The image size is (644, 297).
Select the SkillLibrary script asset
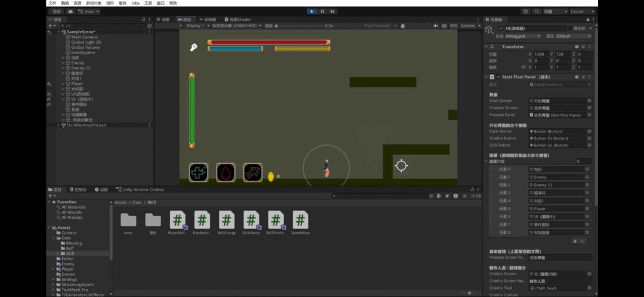click(252, 223)
